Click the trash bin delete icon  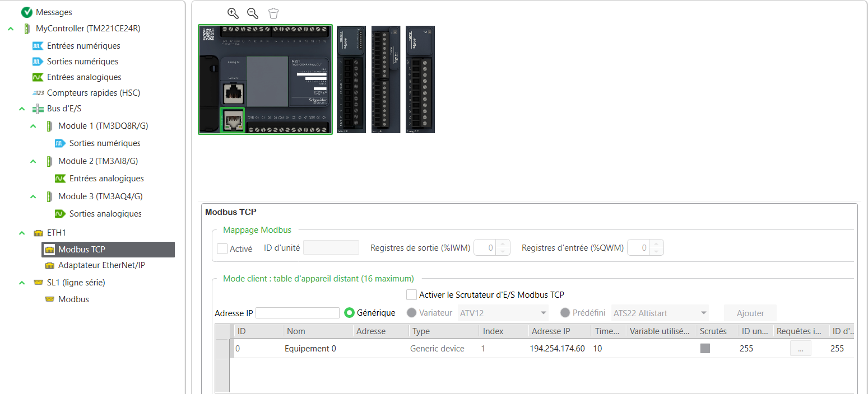point(273,13)
